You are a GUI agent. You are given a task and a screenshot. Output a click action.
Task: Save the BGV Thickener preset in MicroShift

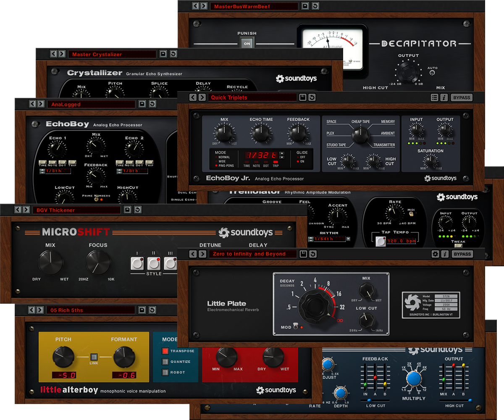click(x=128, y=210)
